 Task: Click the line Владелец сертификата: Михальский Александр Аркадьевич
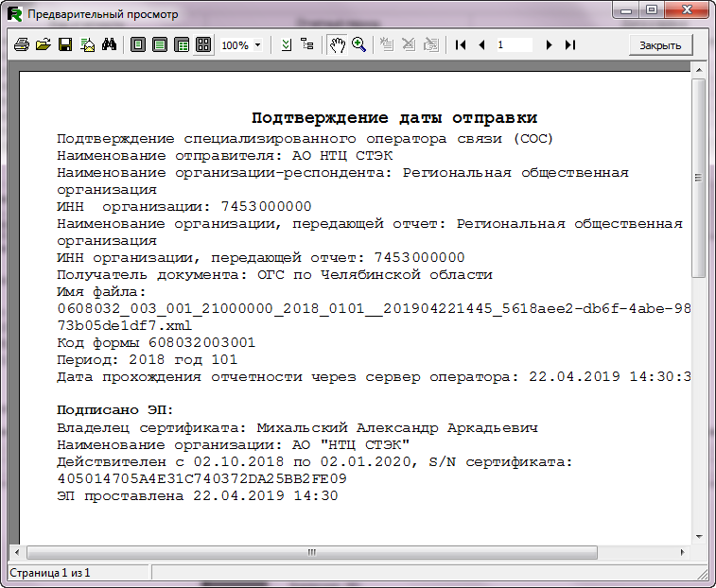(x=297, y=428)
